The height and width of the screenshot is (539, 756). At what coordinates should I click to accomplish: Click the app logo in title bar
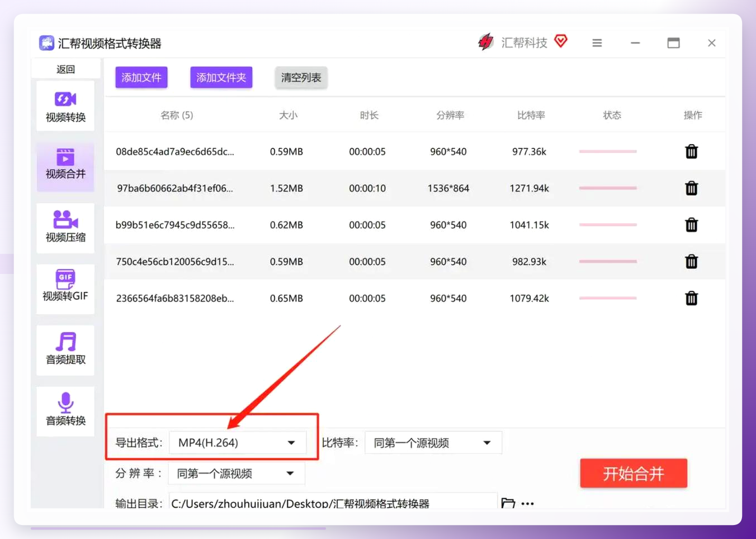point(46,43)
